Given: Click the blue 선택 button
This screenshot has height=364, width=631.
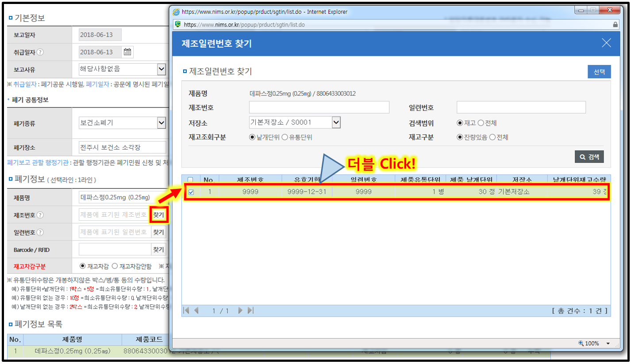Looking at the screenshot, I should pos(599,72).
